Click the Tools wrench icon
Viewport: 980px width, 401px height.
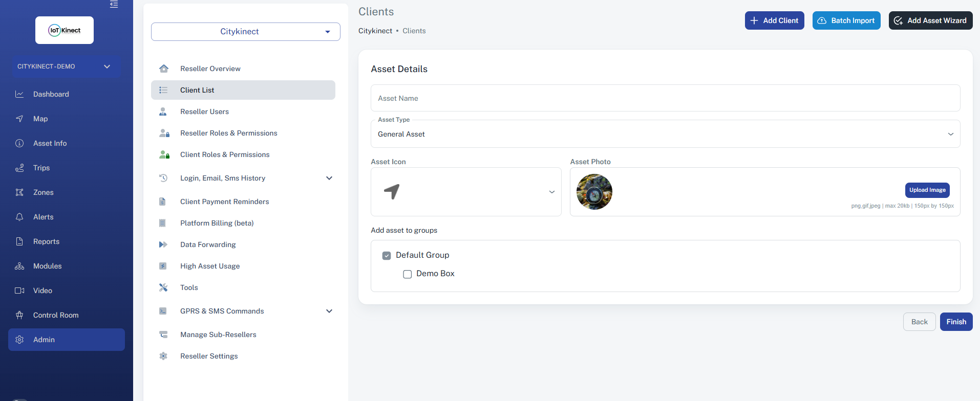click(x=163, y=287)
